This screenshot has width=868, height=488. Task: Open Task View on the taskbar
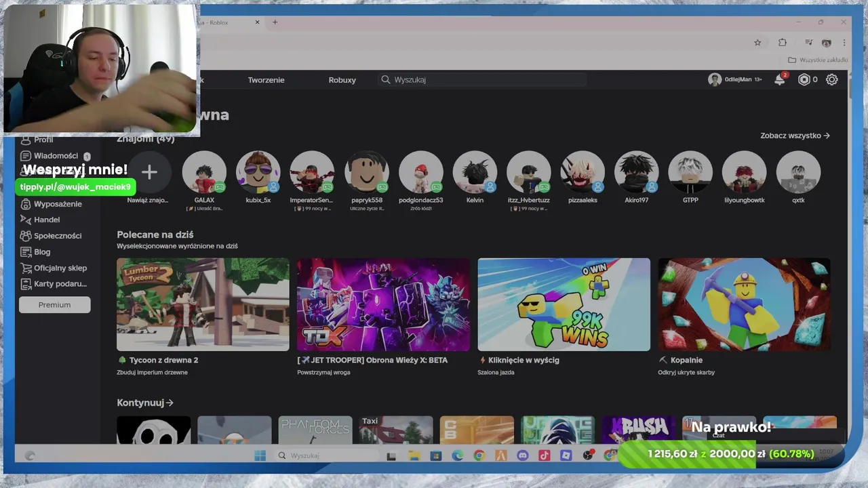pyautogui.click(x=391, y=455)
